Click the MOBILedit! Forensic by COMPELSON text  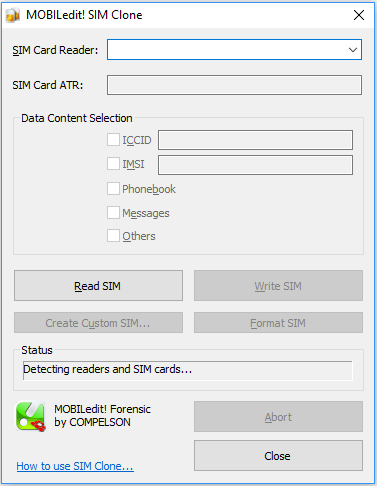102,416
